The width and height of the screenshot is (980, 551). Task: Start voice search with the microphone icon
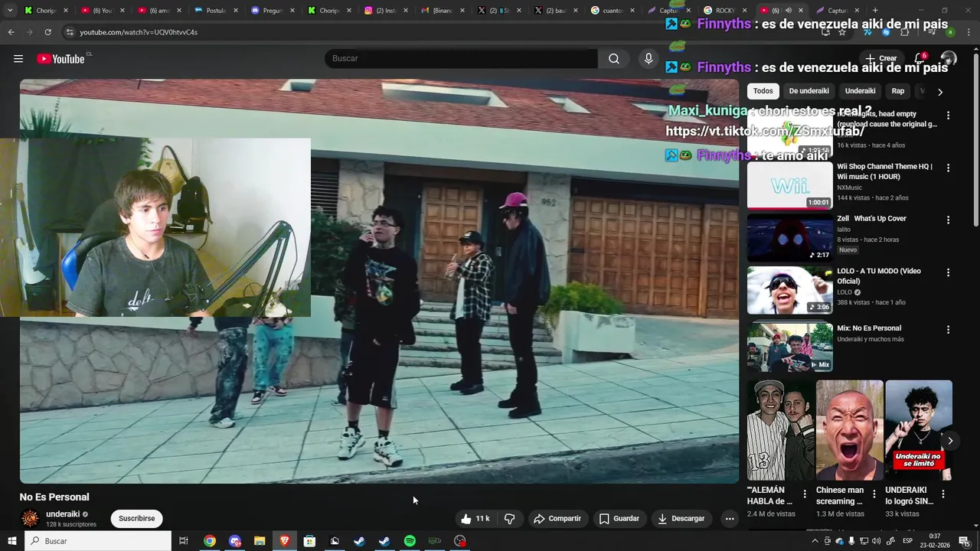648,59
